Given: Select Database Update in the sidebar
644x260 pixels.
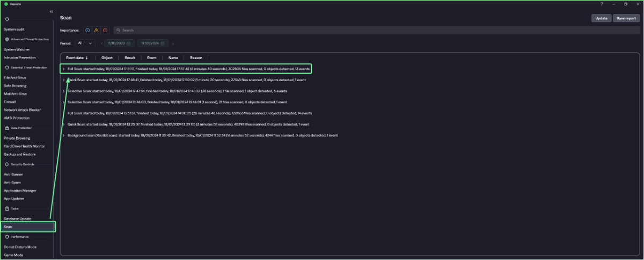Looking at the screenshot, I should 18,219.
